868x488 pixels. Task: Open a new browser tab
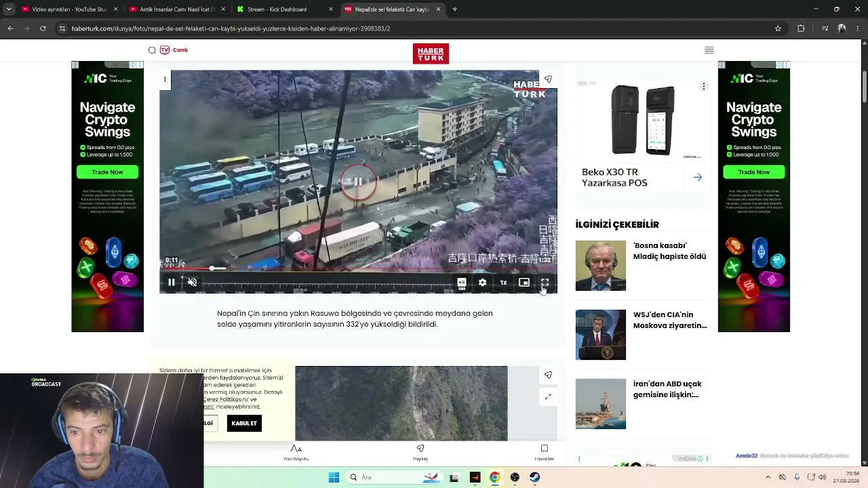454,9
